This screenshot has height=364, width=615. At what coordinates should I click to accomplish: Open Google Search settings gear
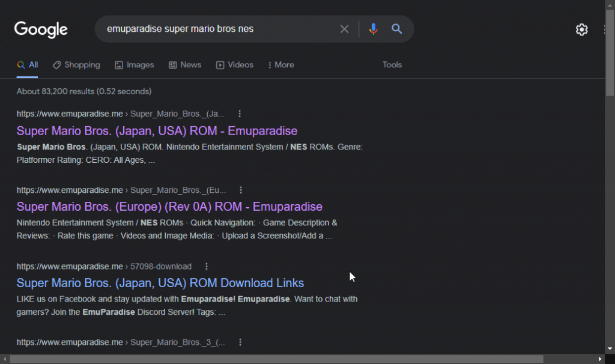pyautogui.click(x=581, y=29)
